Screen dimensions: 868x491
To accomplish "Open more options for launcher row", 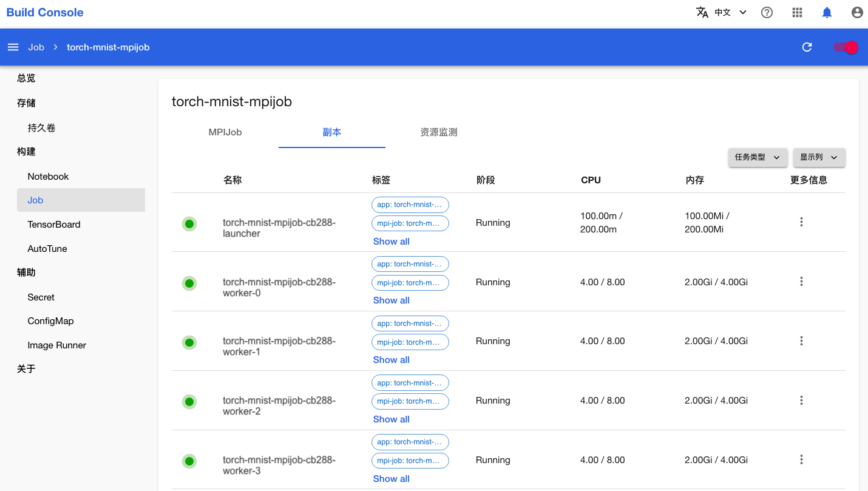I will pos(801,222).
